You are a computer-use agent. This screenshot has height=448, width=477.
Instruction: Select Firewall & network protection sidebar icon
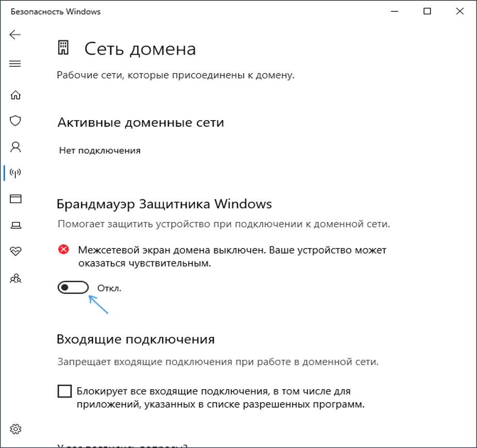pos(15,173)
